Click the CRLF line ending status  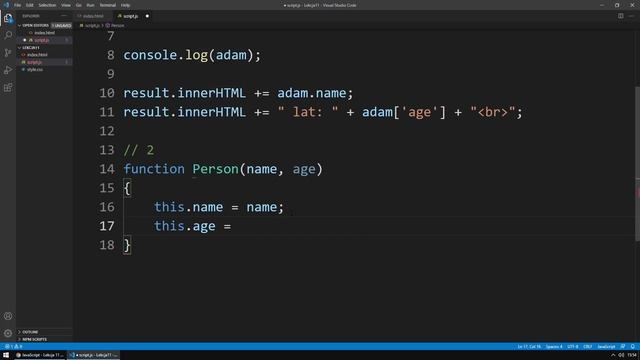coord(587,347)
